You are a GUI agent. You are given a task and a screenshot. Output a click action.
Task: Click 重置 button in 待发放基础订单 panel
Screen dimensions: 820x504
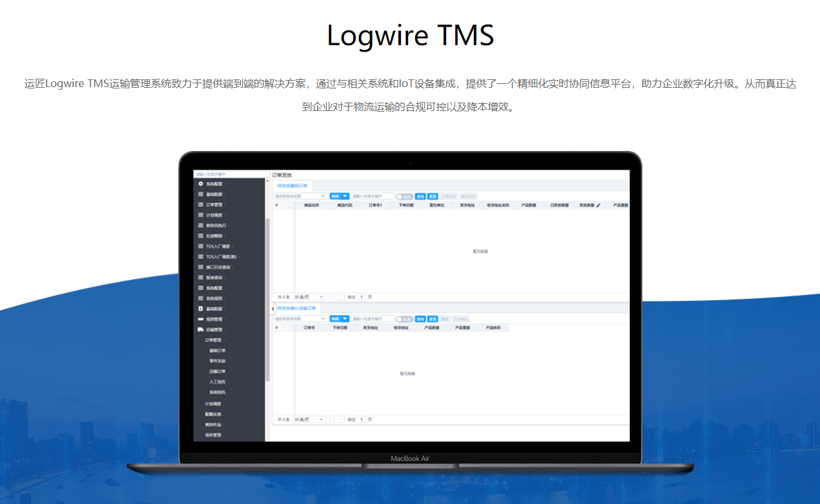pos(433,196)
